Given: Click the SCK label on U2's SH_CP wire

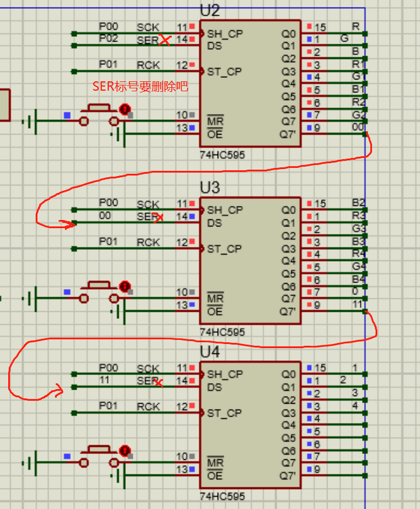Looking at the screenshot, I should coord(148,27).
